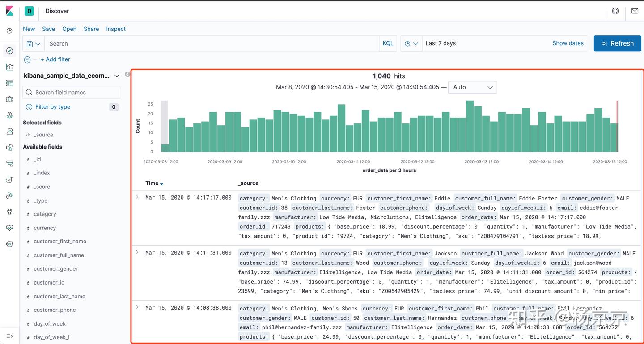Click the tallest histogram bar near 03-13
The height and width of the screenshot is (344, 644).
coord(470,126)
